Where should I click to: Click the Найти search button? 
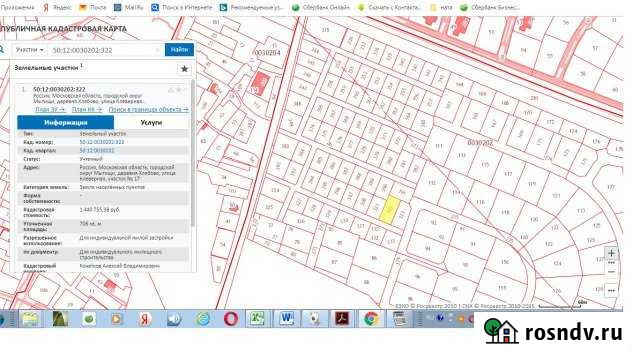pyautogui.click(x=179, y=49)
